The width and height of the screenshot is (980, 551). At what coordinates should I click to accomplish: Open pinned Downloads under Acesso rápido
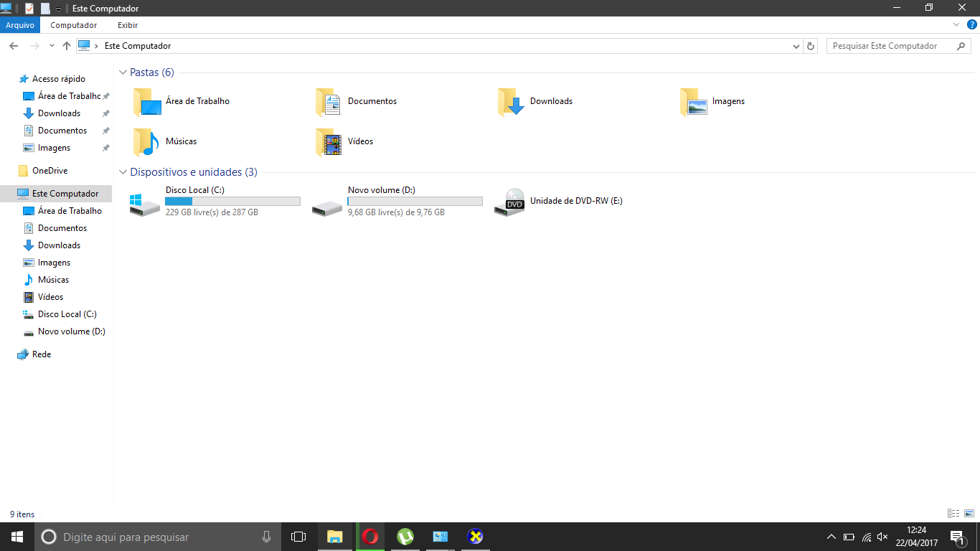click(x=59, y=113)
